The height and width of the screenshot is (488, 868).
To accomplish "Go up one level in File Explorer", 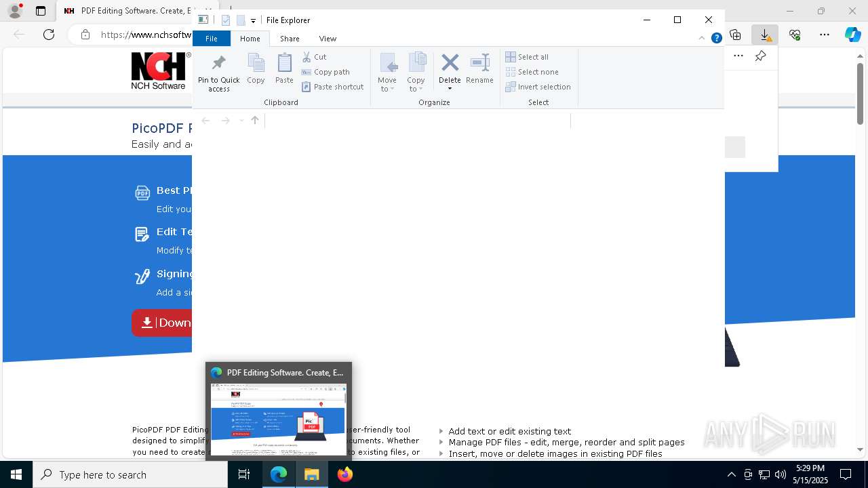I will pos(255,121).
